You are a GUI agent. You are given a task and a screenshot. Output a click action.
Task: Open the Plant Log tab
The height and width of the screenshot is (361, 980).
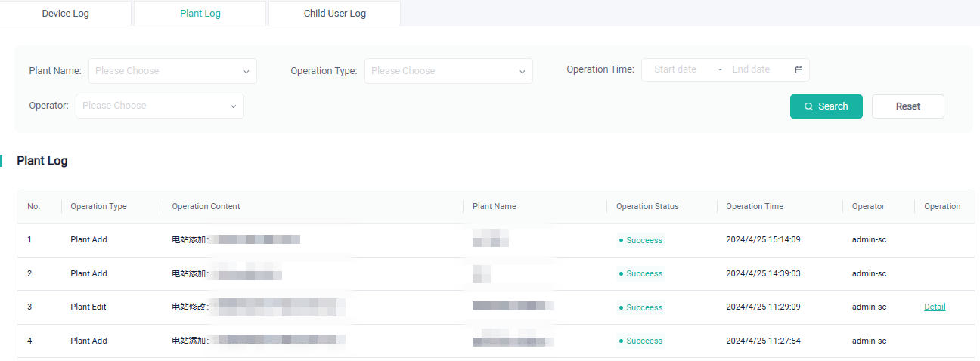click(200, 14)
